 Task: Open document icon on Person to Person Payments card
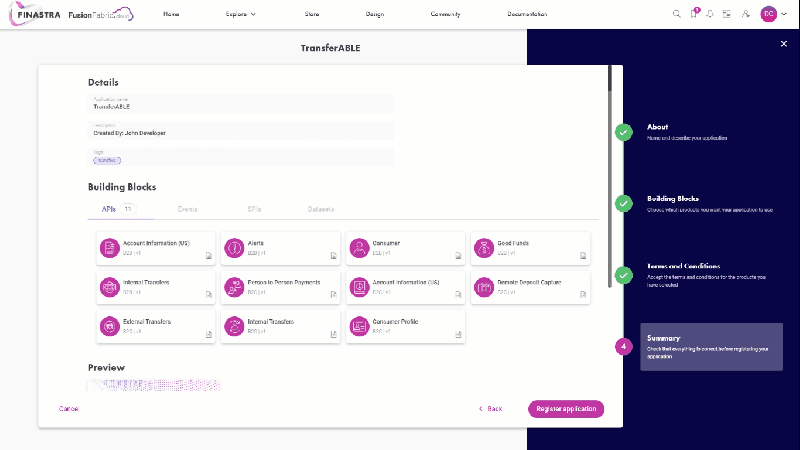tap(334, 294)
